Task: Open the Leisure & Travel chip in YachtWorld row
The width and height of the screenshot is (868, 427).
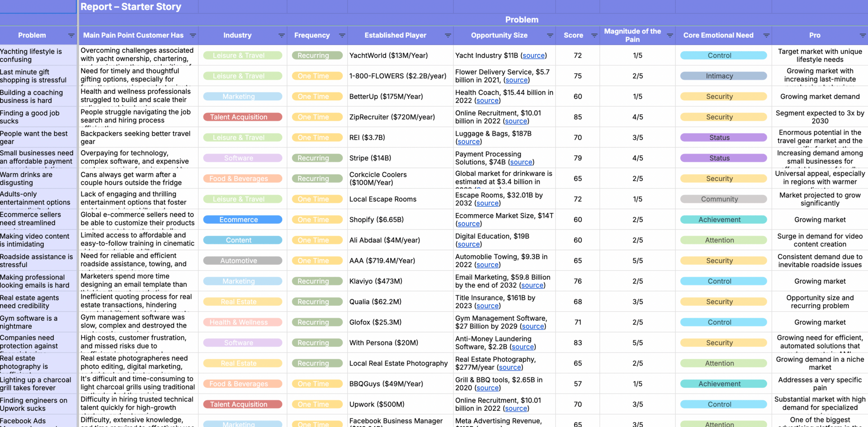Action: pyautogui.click(x=242, y=56)
